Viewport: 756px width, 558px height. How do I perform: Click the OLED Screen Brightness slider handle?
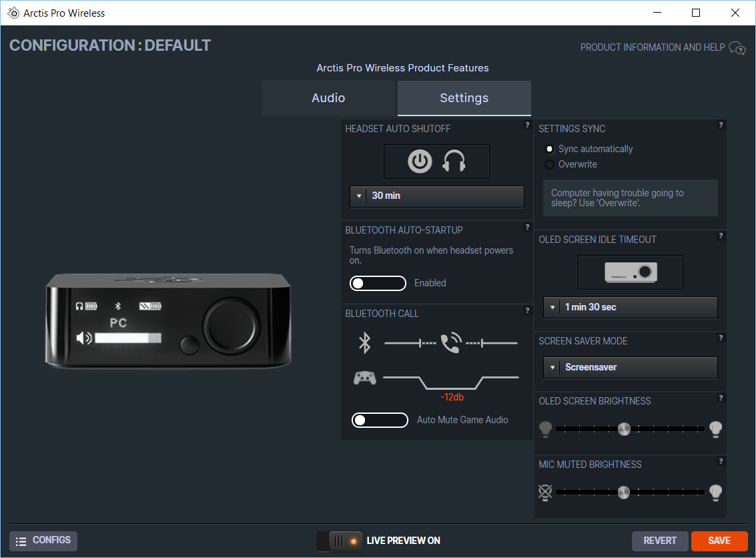(x=624, y=429)
